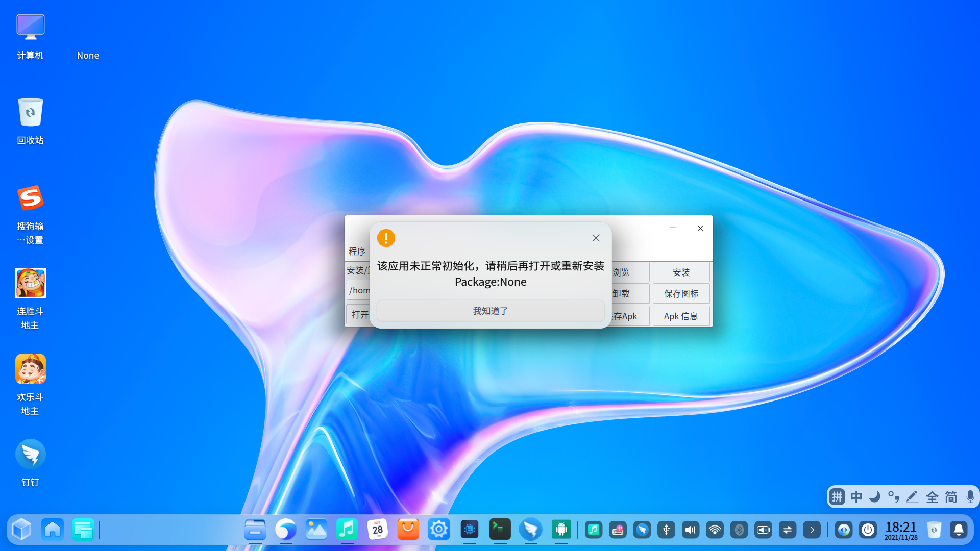980x551 pixels.
Task: Switch input mode with 中 indicator
Action: (x=856, y=497)
